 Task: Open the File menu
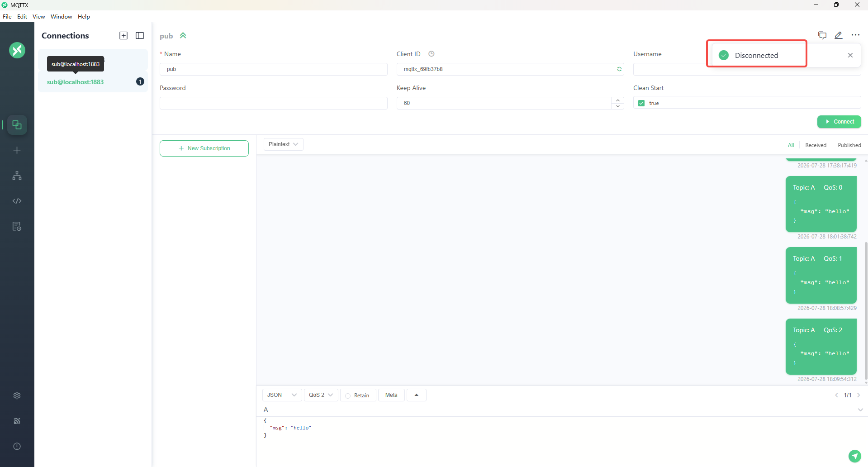pyautogui.click(x=7, y=17)
